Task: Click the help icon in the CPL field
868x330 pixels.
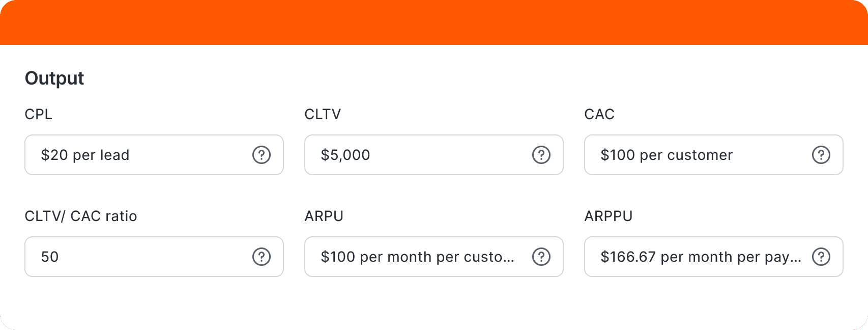Action: 262,155
